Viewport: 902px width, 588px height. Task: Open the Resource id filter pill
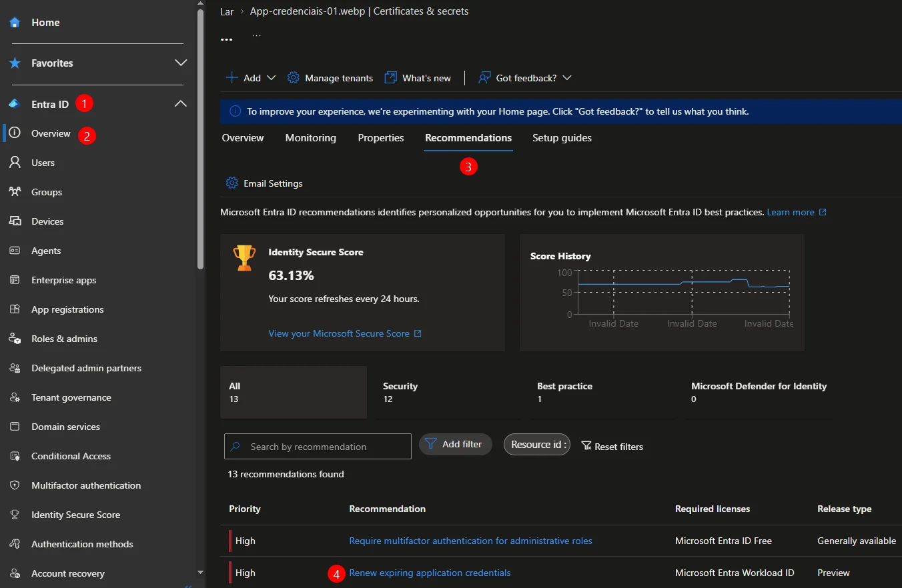pos(537,445)
